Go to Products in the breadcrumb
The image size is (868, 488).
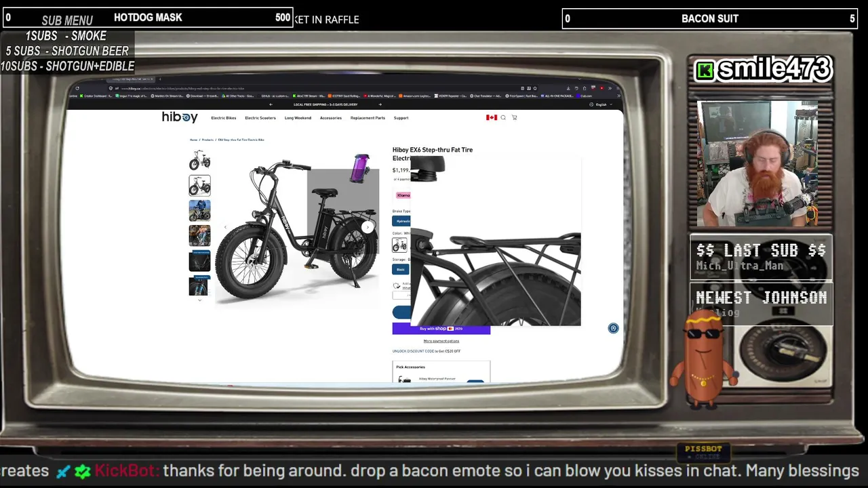click(x=208, y=140)
